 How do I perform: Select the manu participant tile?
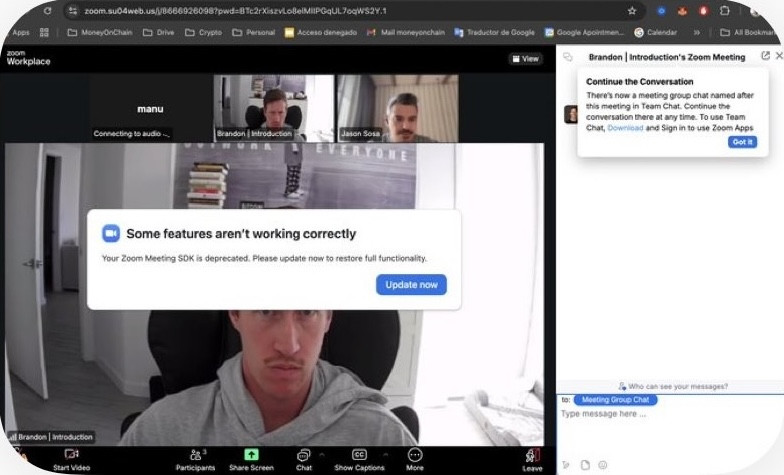pos(150,108)
